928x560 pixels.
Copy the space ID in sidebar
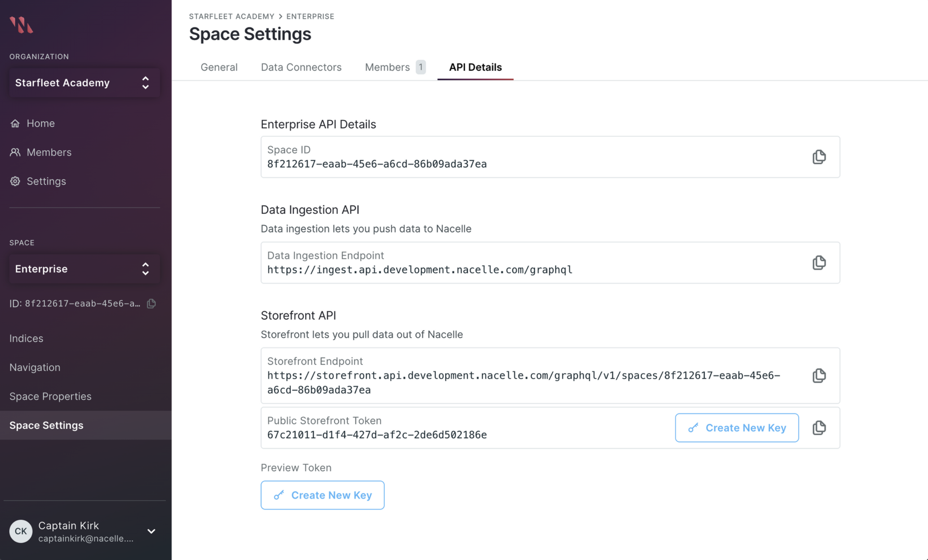click(151, 303)
